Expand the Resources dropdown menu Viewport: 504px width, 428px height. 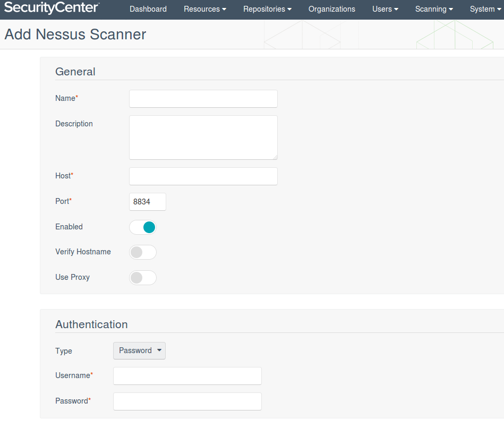(x=205, y=9)
